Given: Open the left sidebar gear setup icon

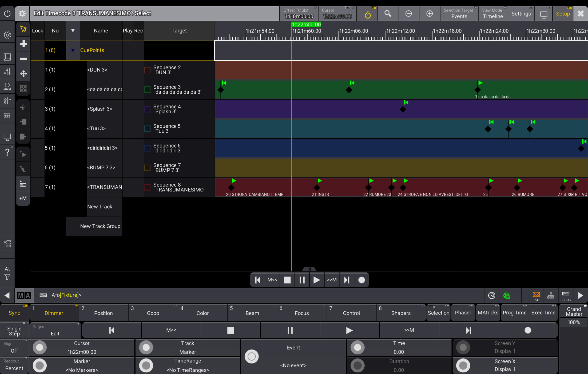Looking at the screenshot, I should point(7,35).
